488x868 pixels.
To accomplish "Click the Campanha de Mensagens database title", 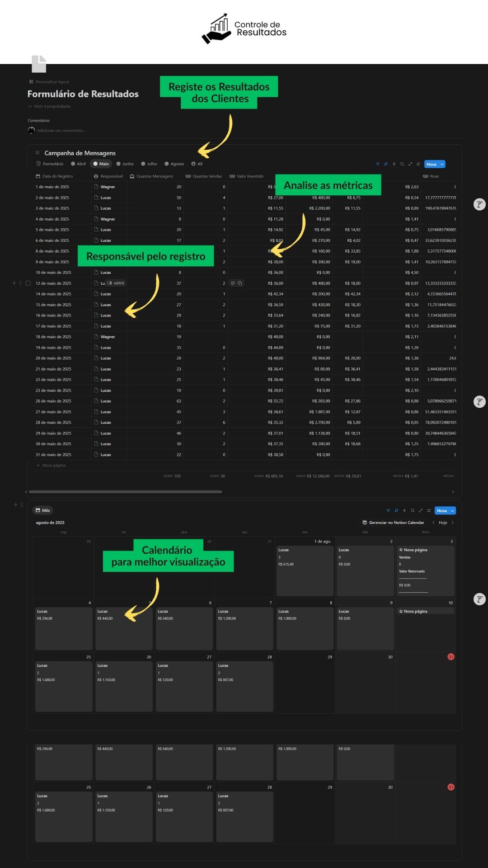I will 80,153.
